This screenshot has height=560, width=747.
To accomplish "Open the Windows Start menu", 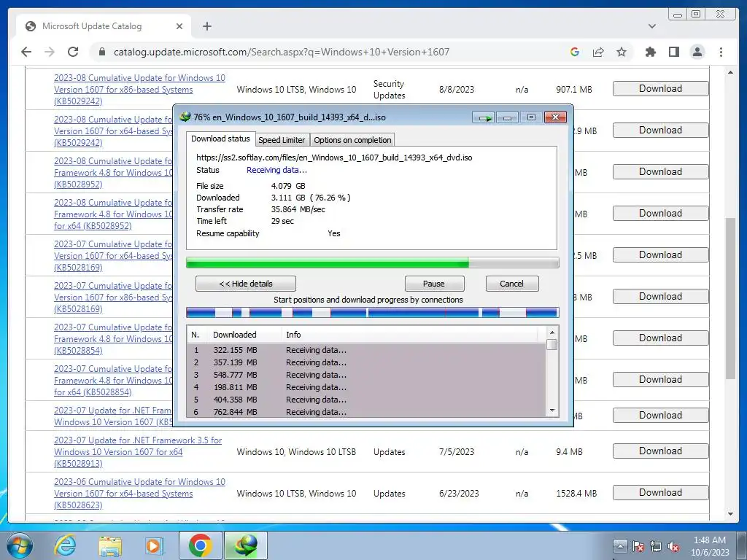I will click(20, 545).
